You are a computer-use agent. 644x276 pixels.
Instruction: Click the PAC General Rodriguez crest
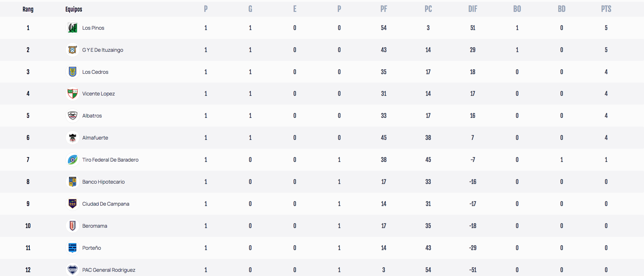(72, 269)
